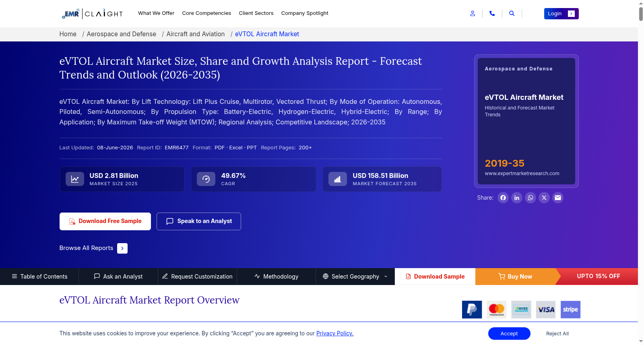
Task: Share report by email icon
Action: tap(558, 198)
